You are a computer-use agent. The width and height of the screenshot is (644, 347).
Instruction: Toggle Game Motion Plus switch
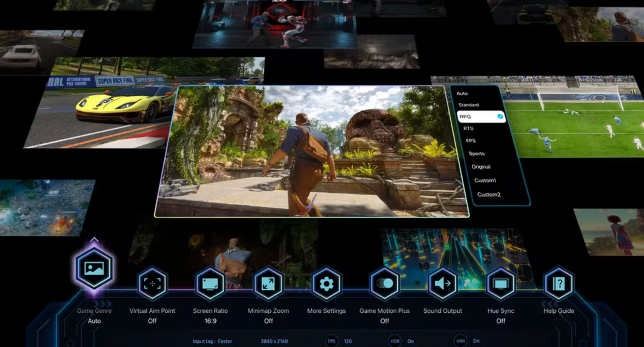384,284
